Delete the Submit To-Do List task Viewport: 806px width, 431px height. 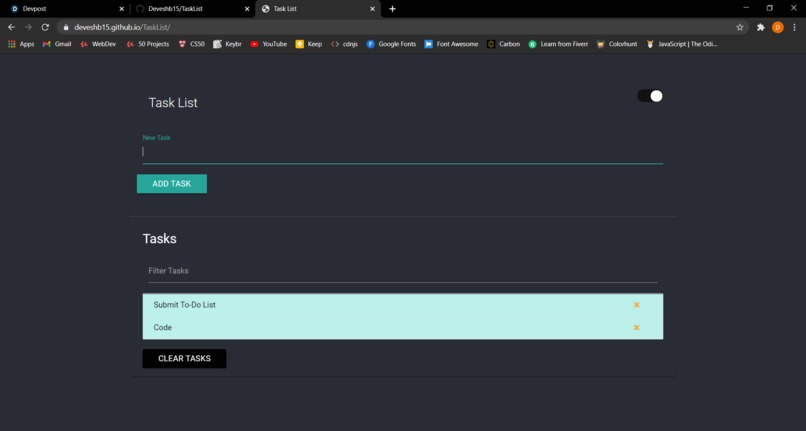coord(636,304)
